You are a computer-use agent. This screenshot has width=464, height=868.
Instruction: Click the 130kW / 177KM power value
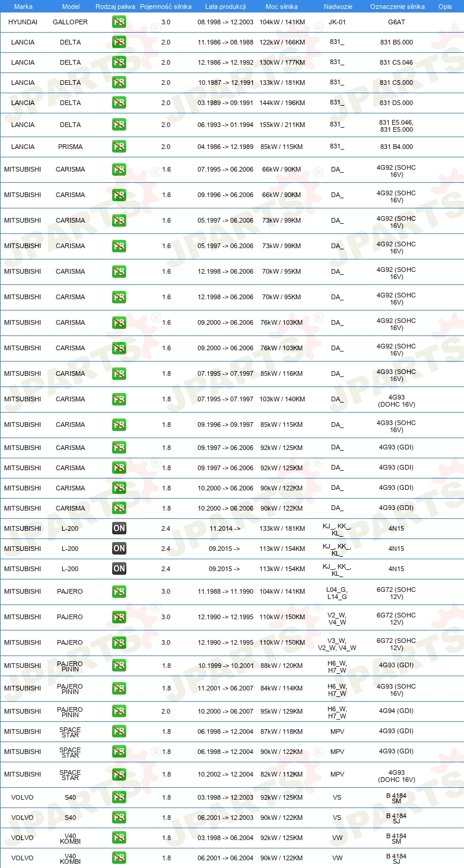click(282, 62)
